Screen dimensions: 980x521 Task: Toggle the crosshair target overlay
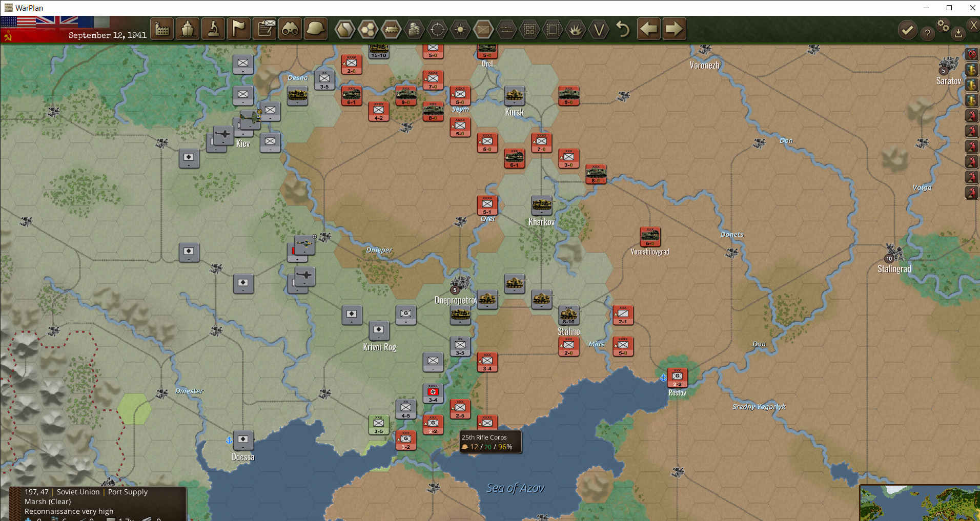437,30
